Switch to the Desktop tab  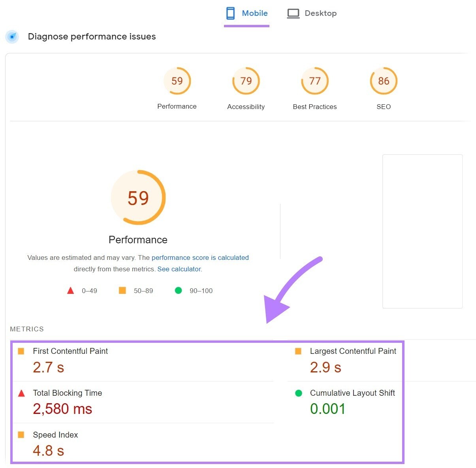tap(312, 13)
